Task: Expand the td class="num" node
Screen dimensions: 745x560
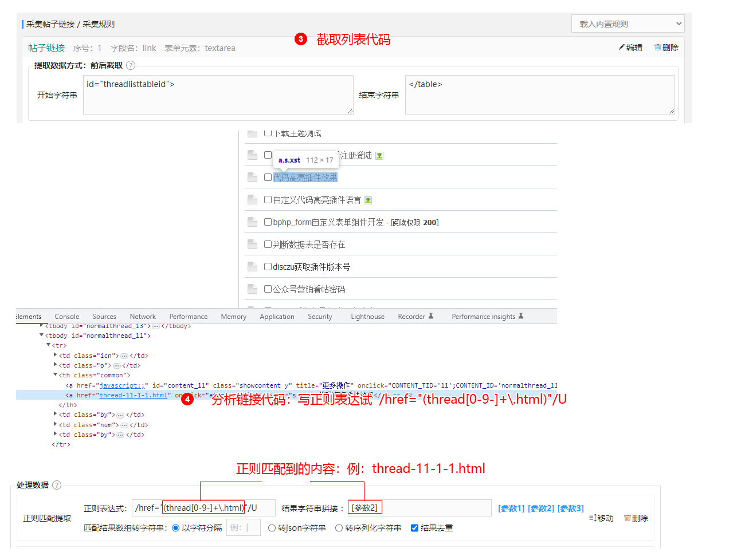Action: (55, 424)
